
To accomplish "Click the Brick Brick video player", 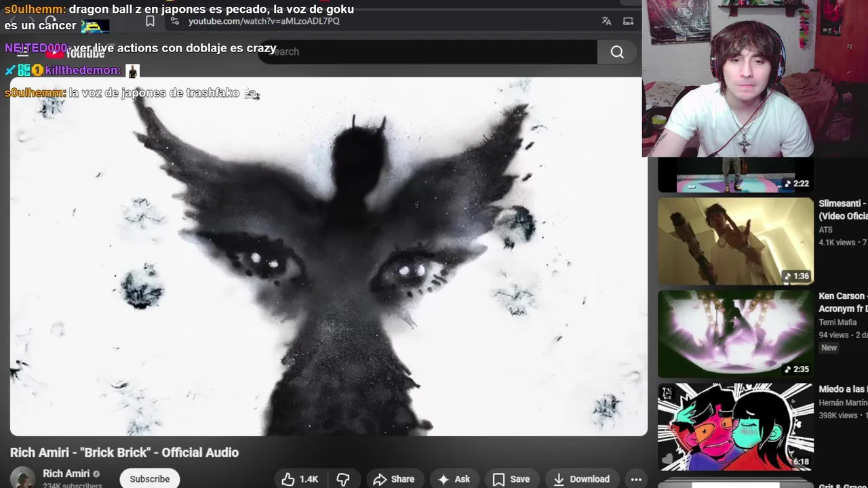I will tap(329, 256).
